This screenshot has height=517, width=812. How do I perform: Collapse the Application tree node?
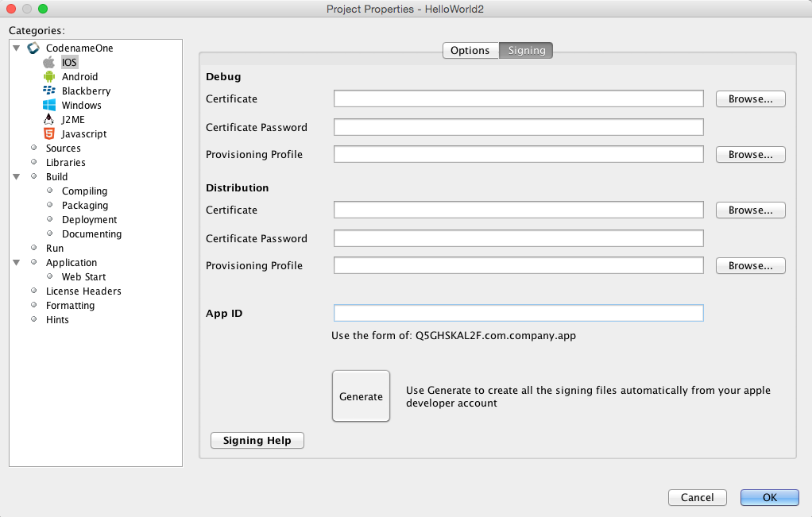tap(16, 262)
